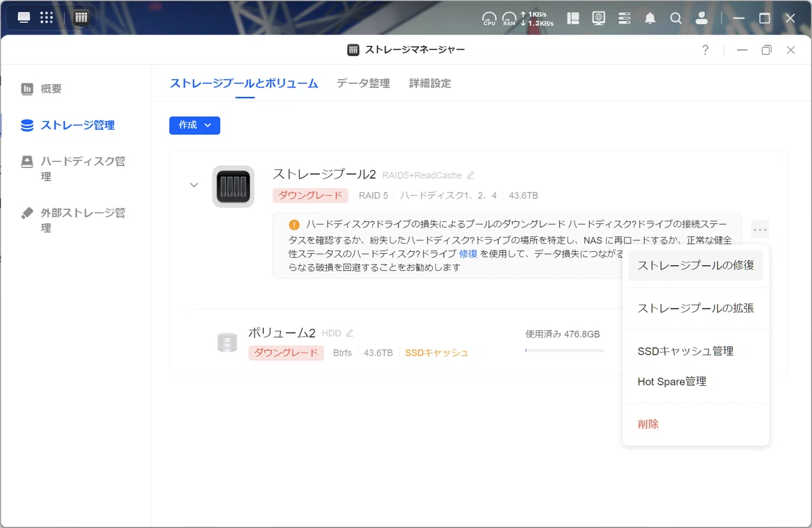Click the 概要 overview sidebar icon
The width and height of the screenshot is (812, 528).
(x=27, y=89)
